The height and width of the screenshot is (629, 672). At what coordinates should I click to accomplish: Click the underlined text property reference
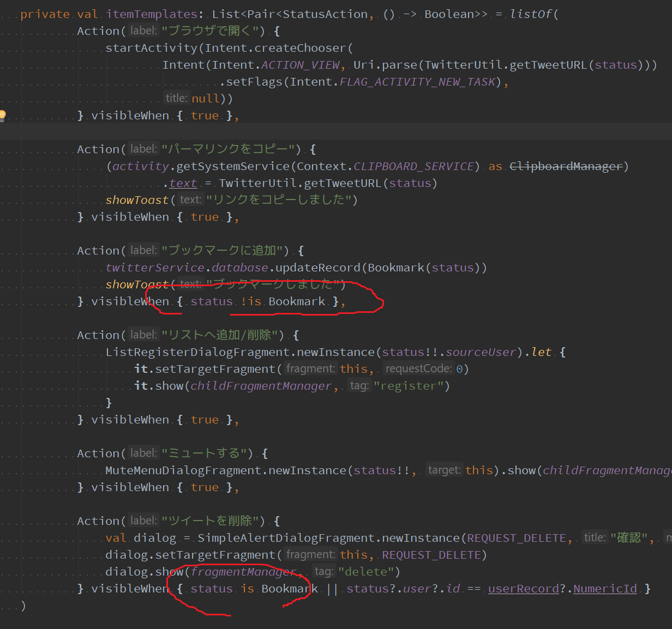(x=183, y=183)
